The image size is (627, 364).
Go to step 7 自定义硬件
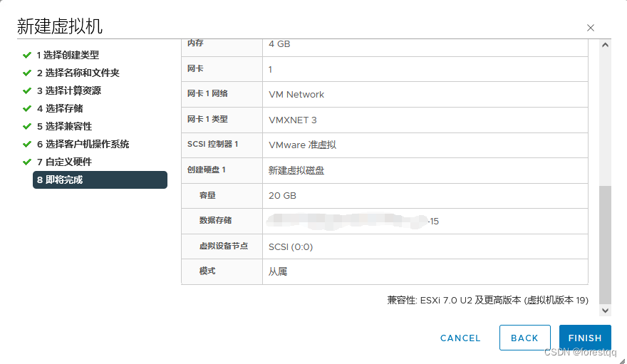click(x=64, y=162)
